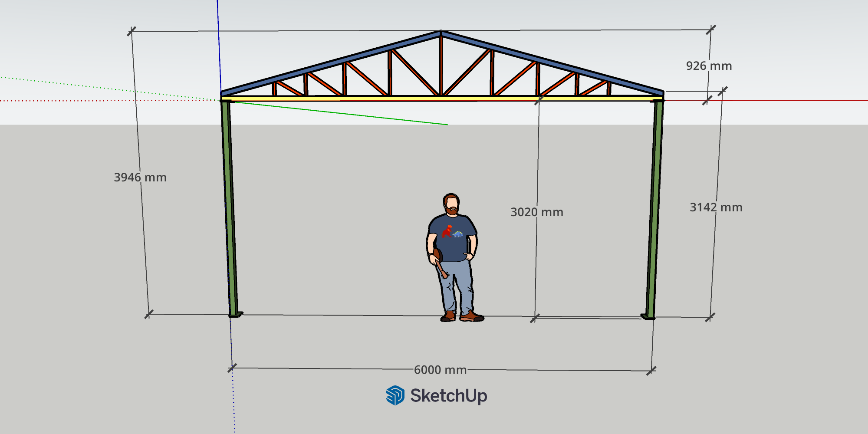The height and width of the screenshot is (434, 868).
Task: Select the right green steel column
Action: pos(654,208)
